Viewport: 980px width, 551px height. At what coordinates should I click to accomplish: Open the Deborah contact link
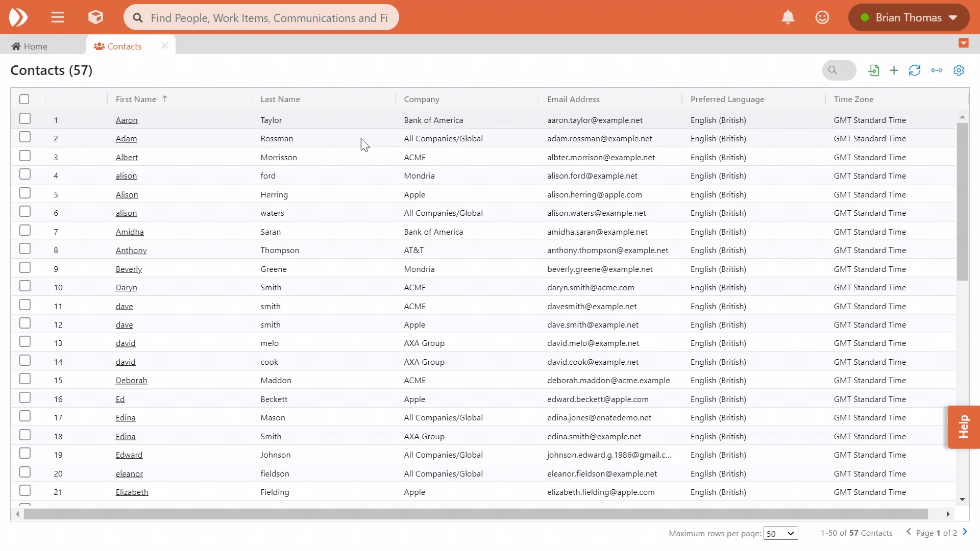[x=131, y=381]
